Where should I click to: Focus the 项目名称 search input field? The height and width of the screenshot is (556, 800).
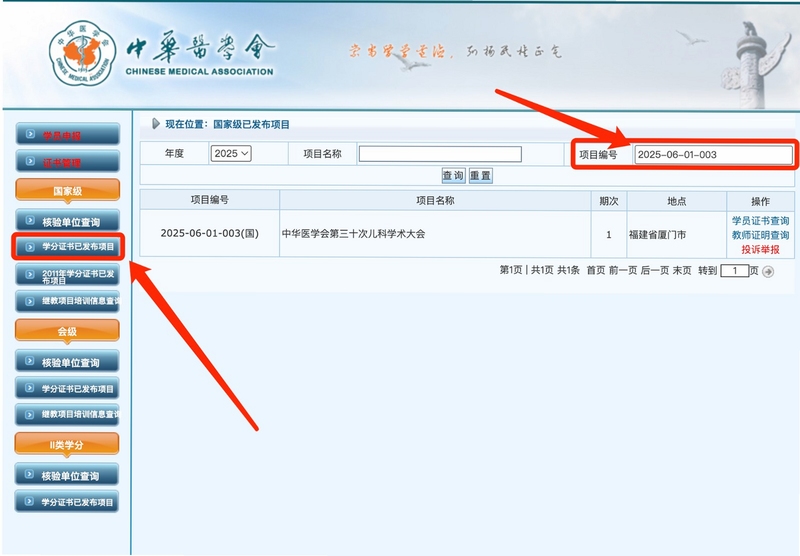click(440, 154)
